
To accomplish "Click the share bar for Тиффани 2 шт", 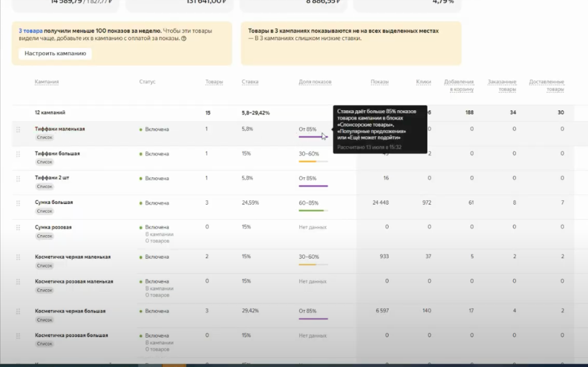I will click(x=313, y=186).
